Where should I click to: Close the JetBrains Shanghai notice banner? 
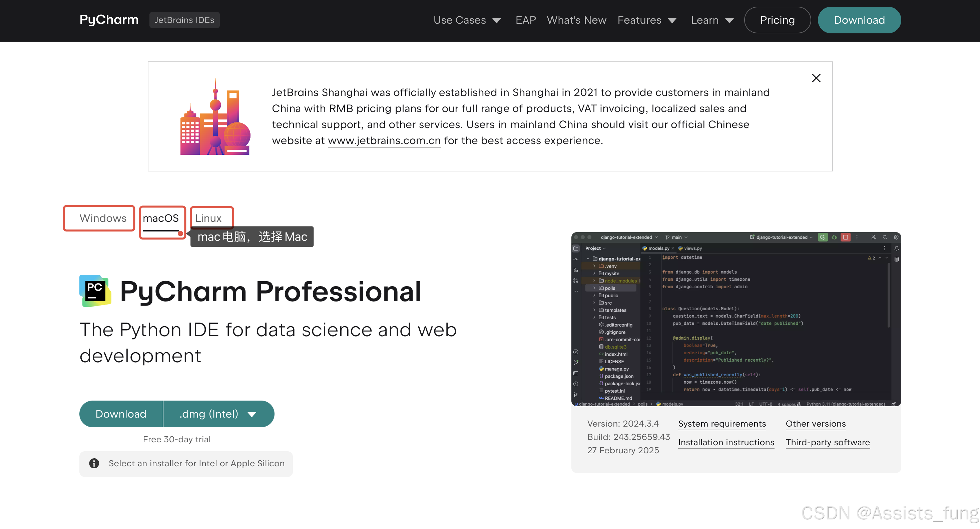[x=816, y=78]
